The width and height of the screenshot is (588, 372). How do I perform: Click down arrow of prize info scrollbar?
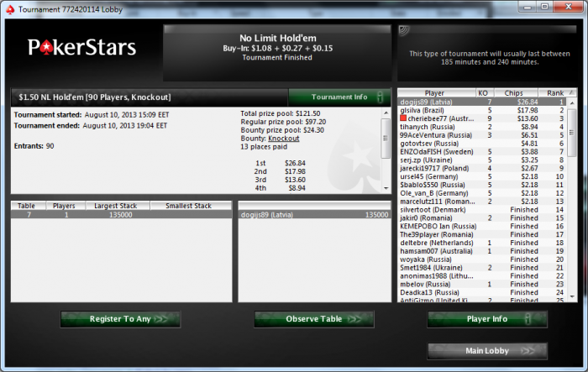[x=386, y=188]
